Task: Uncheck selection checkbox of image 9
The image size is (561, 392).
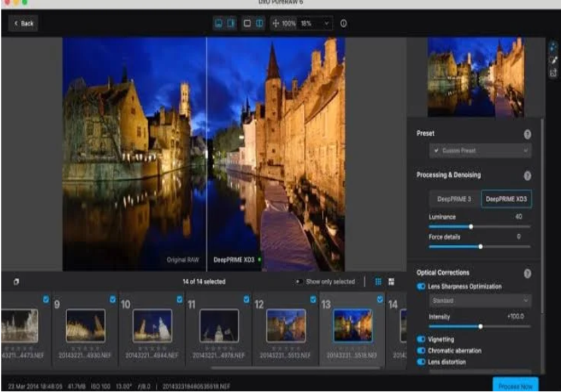Action: coord(112,299)
